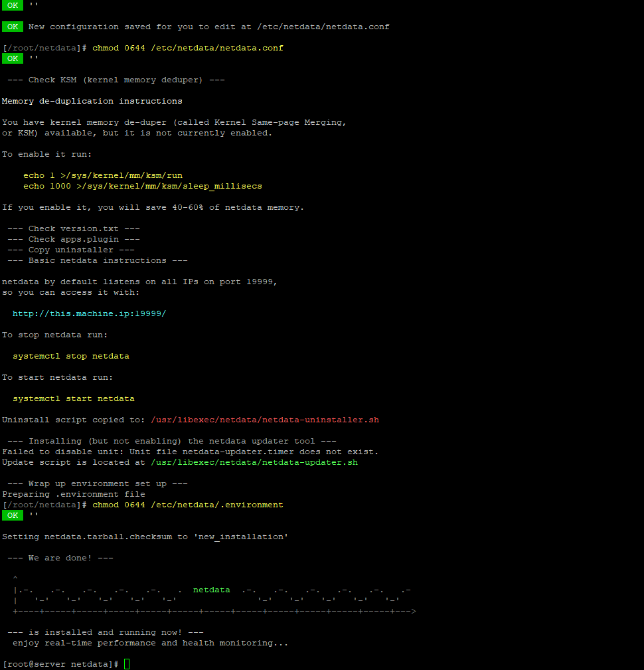
Task: Select the 'echo 1 >/sys/kernel/mm/ksm/run' command
Action: click(x=102, y=175)
